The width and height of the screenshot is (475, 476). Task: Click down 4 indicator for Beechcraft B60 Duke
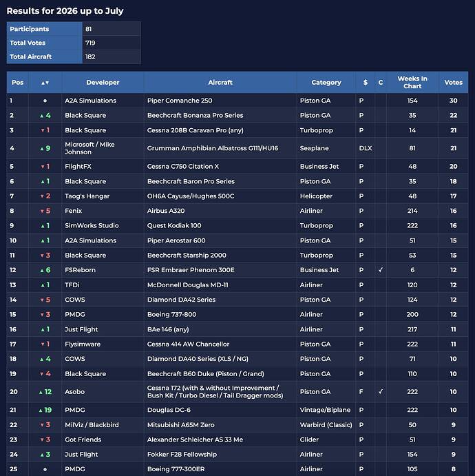tap(45, 373)
